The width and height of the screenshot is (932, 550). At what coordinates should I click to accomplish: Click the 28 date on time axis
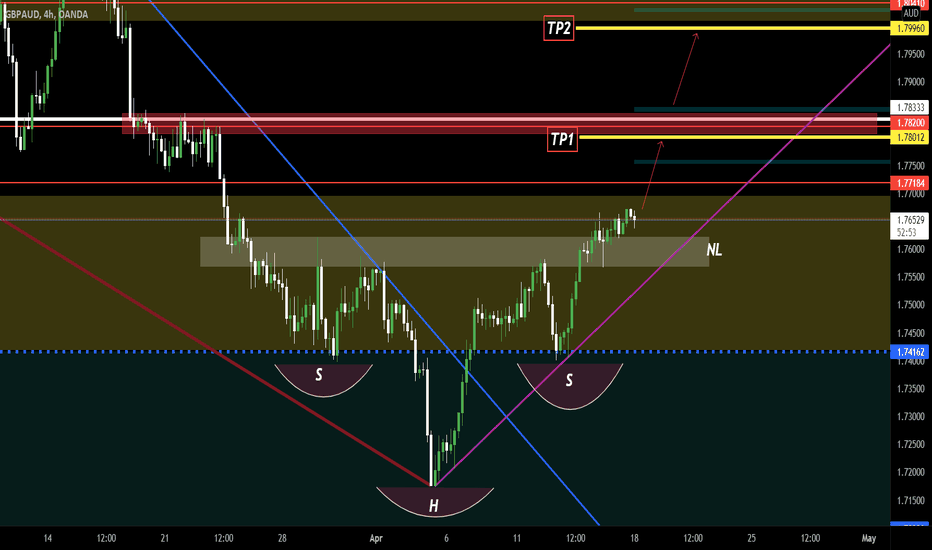click(x=282, y=539)
